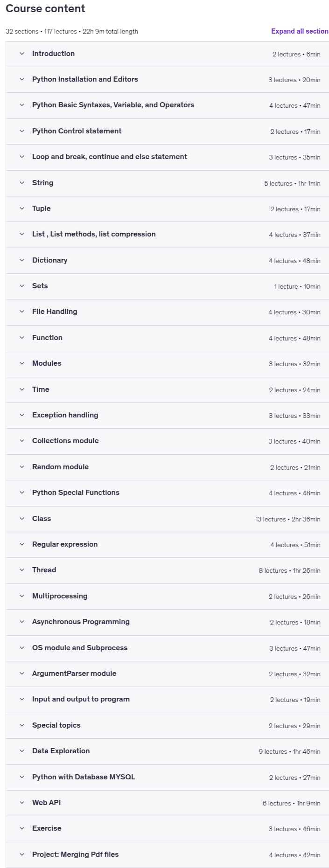Screen dimensions: 329x868
Task: Expand Exception handling chevron
Action: click(x=22, y=415)
